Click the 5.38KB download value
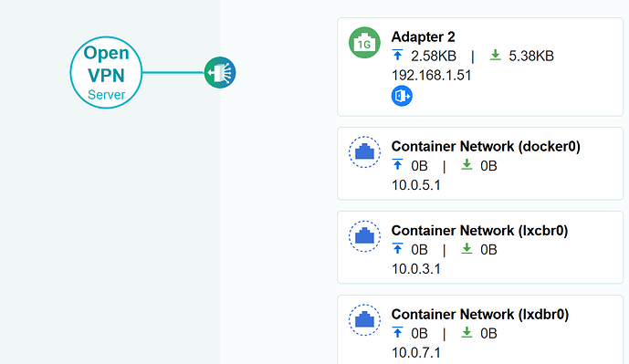 531,57
